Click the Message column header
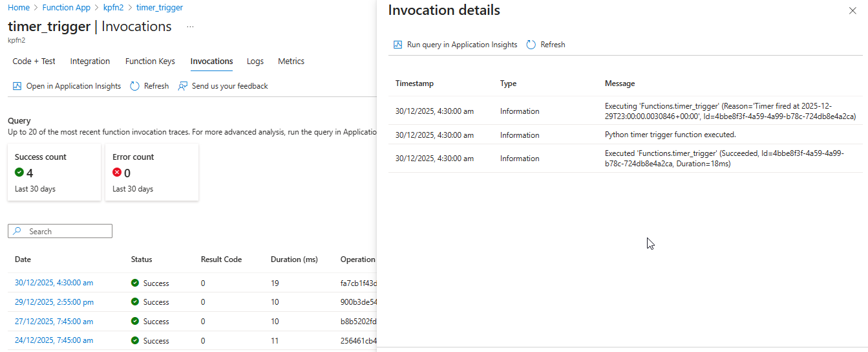The width and height of the screenshot is (868, 352). [x=620, y=83]
